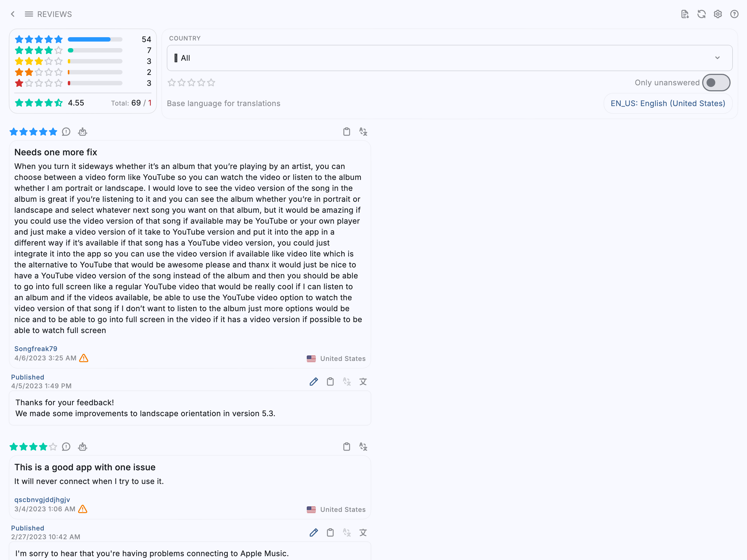
Task: Filter reviews by five-star row
Action: [x=83, y=40]
